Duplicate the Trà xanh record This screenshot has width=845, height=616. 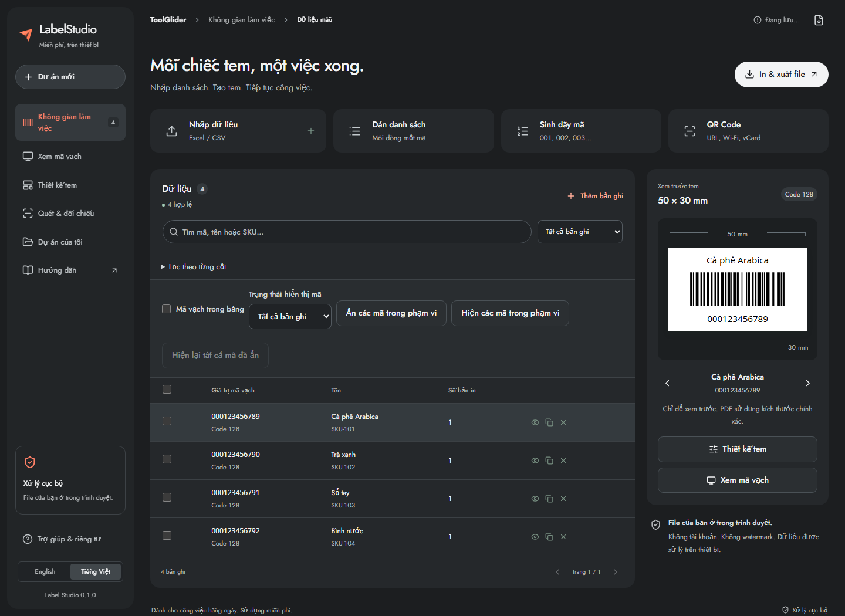point(549,461)
